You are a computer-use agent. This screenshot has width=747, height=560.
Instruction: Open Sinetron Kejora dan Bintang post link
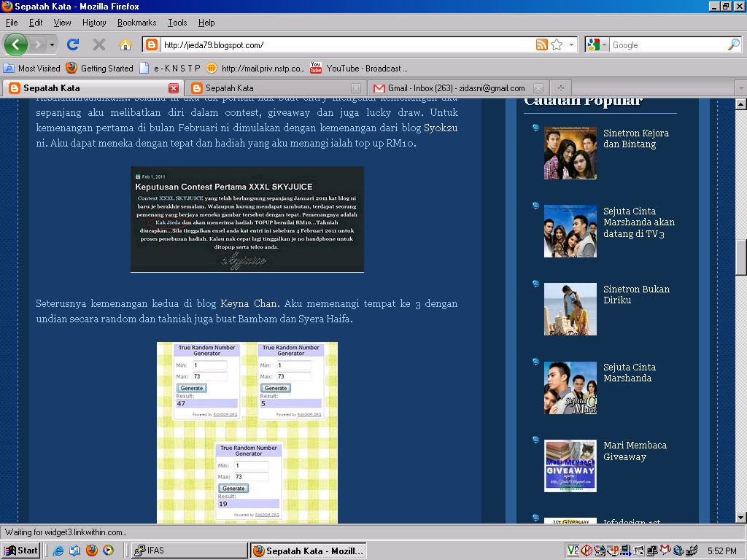pos(636,139)
